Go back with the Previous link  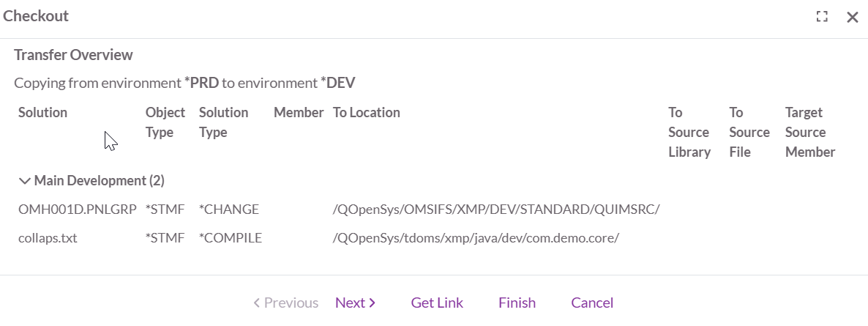coord(285,303)
